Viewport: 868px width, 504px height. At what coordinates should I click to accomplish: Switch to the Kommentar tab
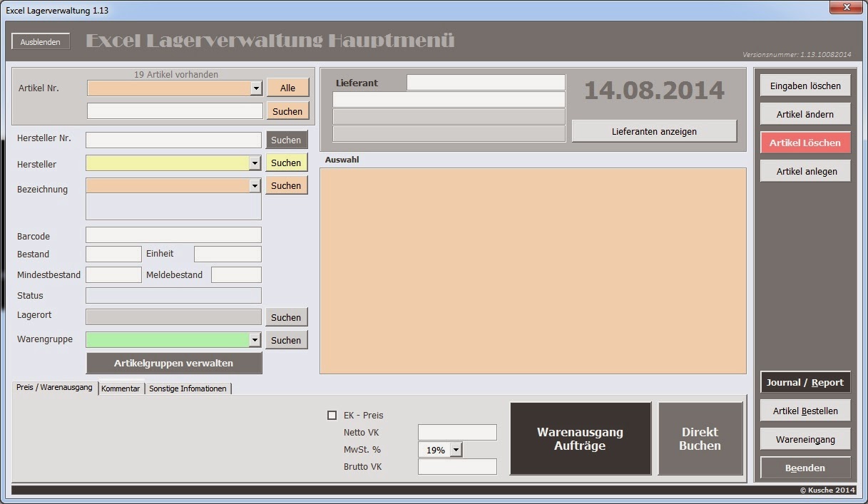(x=121, y=389)
